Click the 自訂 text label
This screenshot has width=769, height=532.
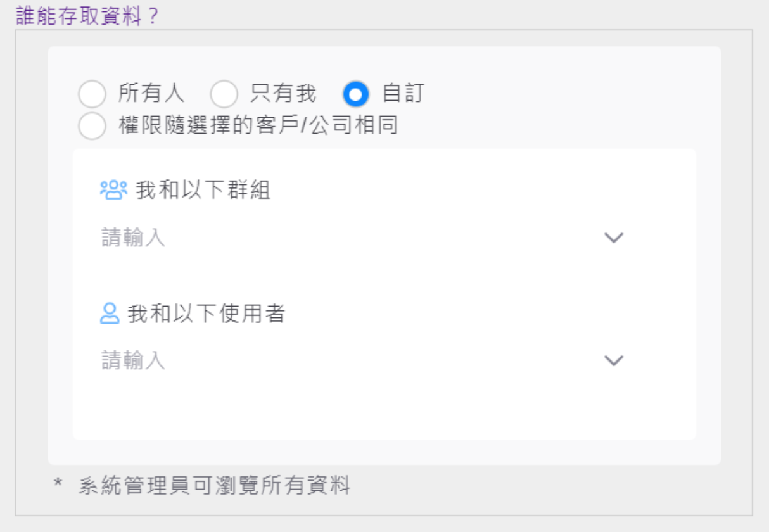pyautogui.click(x=403, y=94)
